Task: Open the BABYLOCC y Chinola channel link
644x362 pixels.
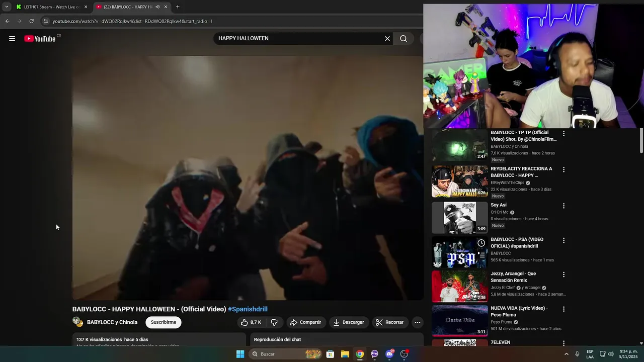Action: (x=112, y=322)
